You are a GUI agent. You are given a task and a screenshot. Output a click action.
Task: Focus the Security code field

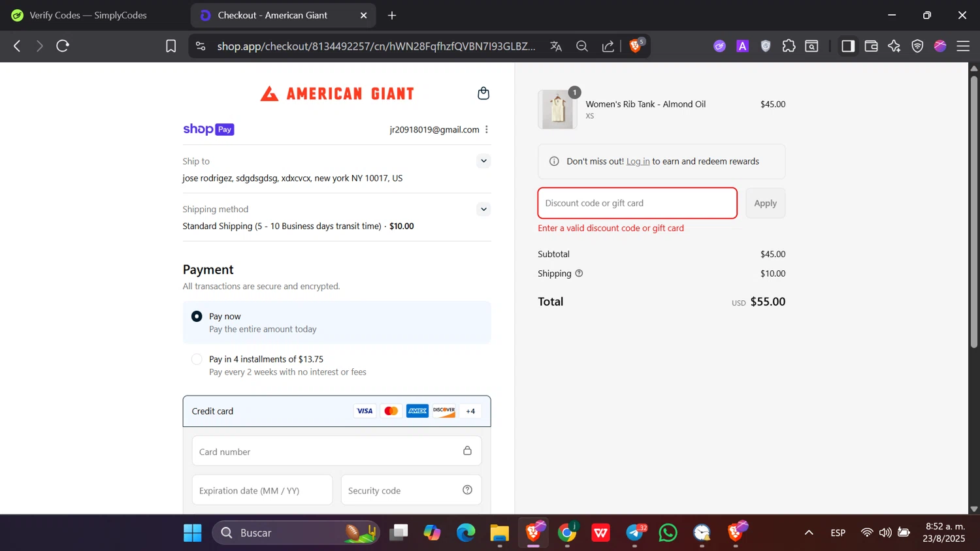(x=412, y=490)
